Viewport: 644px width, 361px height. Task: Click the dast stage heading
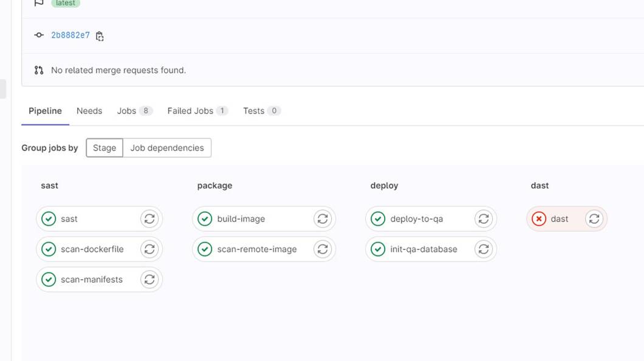pyautogui.click(x=540, y=186)
